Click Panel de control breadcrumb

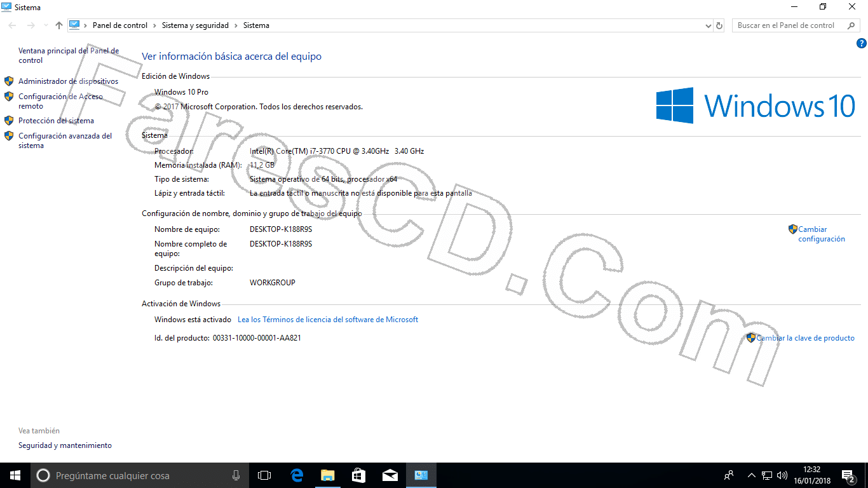click(120, 25)
